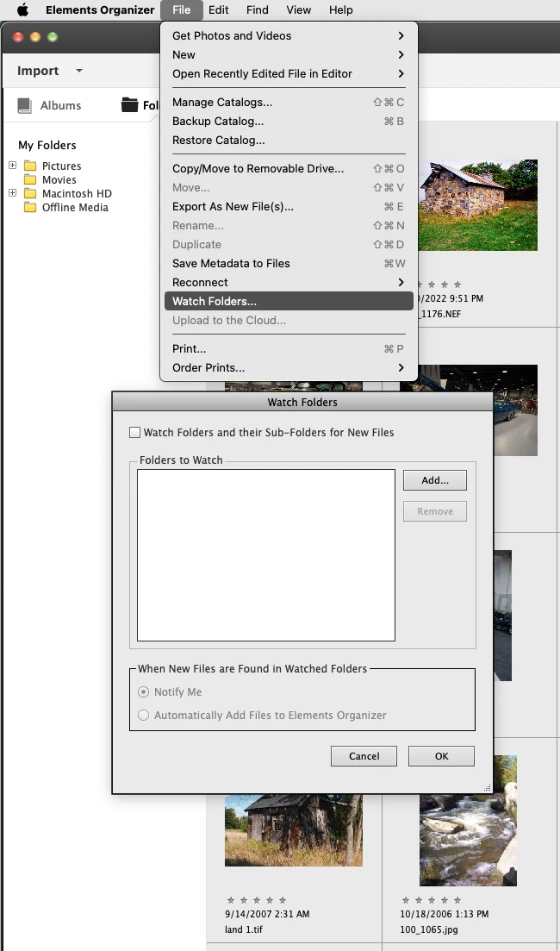
Task: Choose Copy/Move to Removable Drive
Action: click(289, 169)
